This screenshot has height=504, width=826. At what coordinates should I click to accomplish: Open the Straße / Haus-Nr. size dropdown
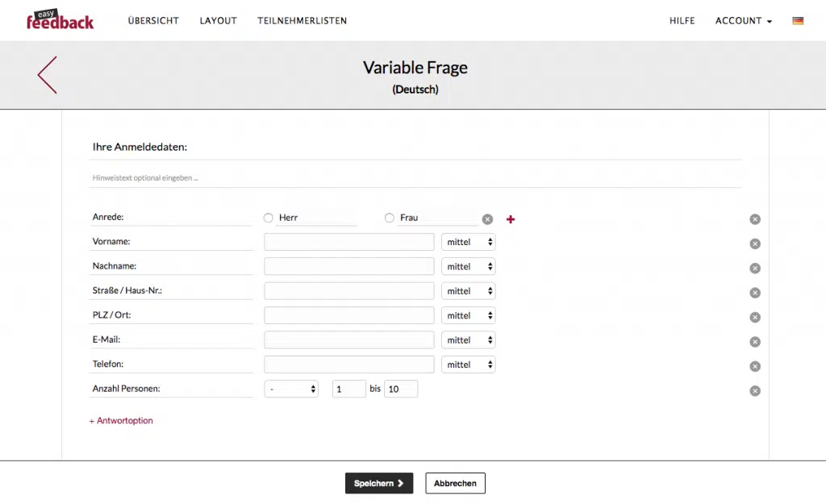coord(469,291)
